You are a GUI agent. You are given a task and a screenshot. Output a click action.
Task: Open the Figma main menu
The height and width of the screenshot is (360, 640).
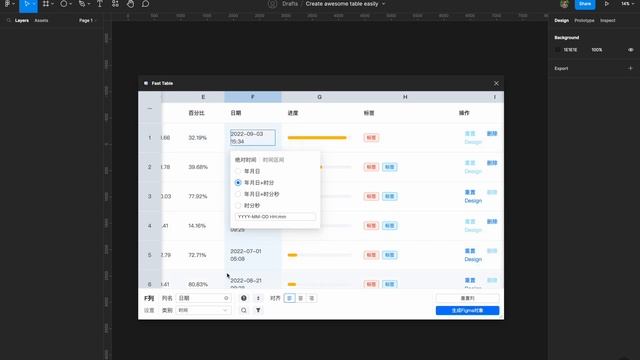tap(8, 4)
